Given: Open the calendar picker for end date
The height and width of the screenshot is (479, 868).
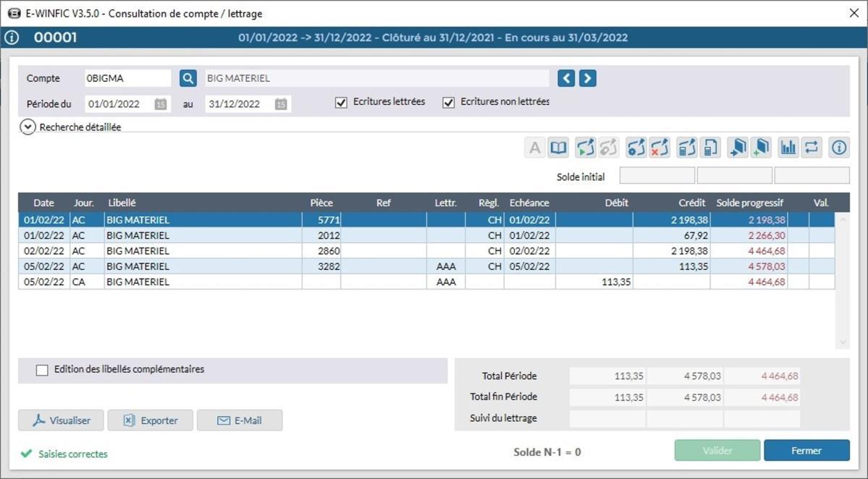Looking at the screenshot, I should click(281, 104).
